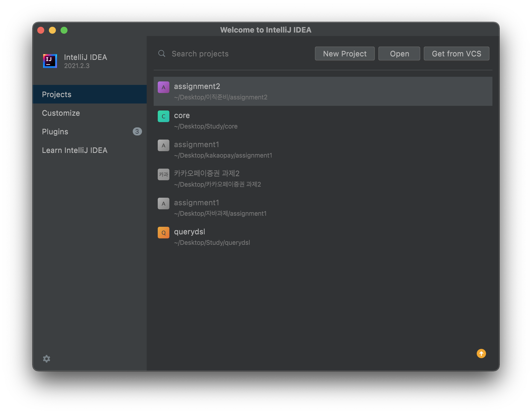Click path ~/Desktop/Study/querydsl
This screenshot has height=414, width=532.
(x=212, y=242)
